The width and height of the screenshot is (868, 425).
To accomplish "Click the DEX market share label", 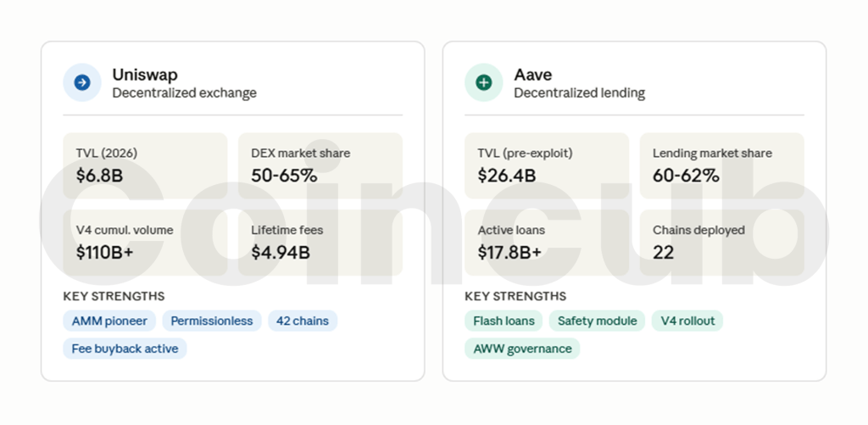I will tap(301, 153).
